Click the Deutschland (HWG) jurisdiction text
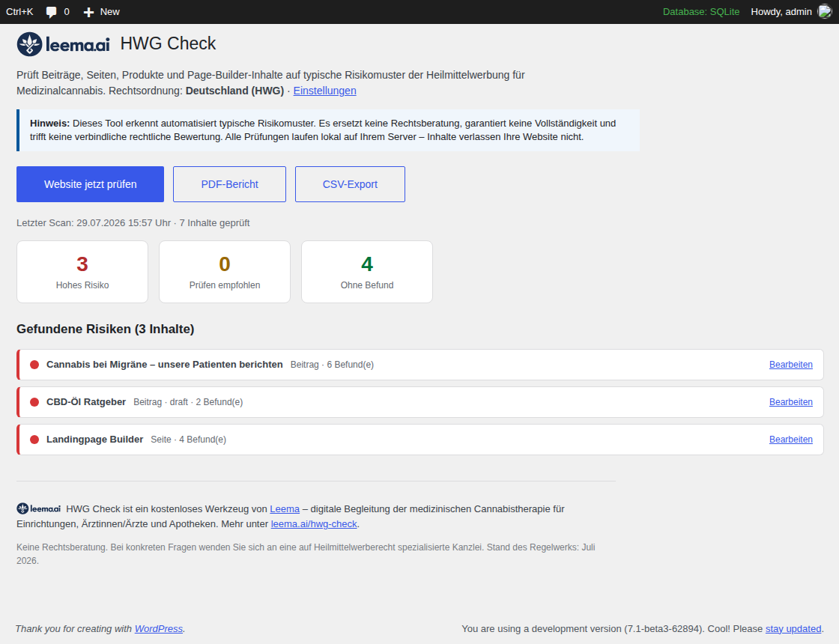 (235, 91)
